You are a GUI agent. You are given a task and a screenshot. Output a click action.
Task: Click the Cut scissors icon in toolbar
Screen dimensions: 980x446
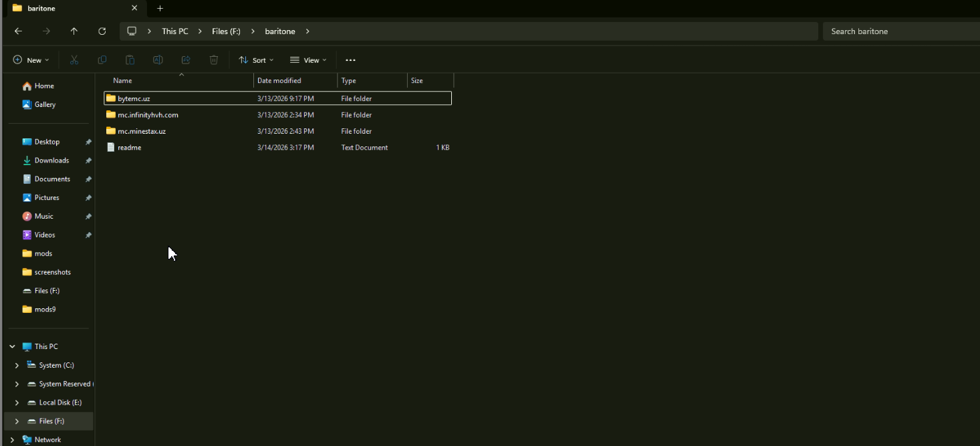coord(74,60)
